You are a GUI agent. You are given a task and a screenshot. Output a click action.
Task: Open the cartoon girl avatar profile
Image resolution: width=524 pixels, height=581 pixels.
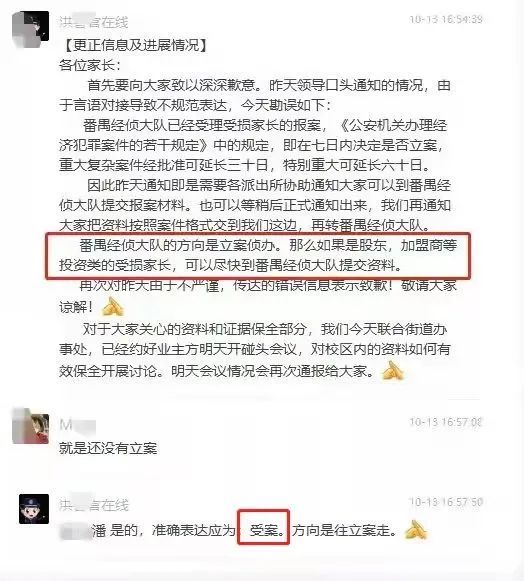30,426
